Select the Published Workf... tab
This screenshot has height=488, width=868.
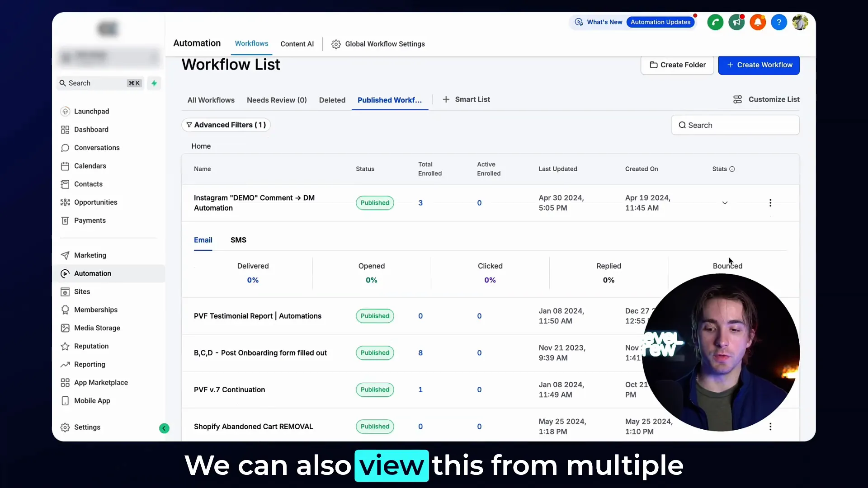point(390,100)
